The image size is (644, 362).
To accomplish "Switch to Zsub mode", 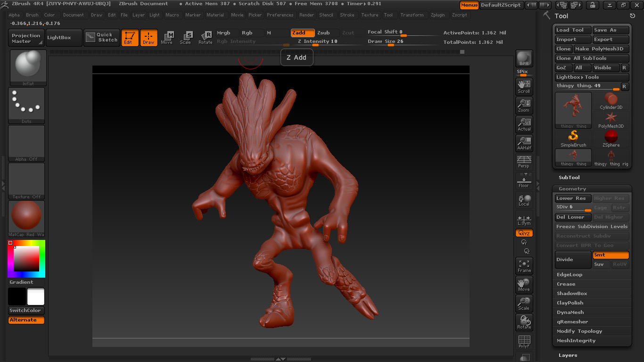I will pyautogui.click(x=326, y=33).
